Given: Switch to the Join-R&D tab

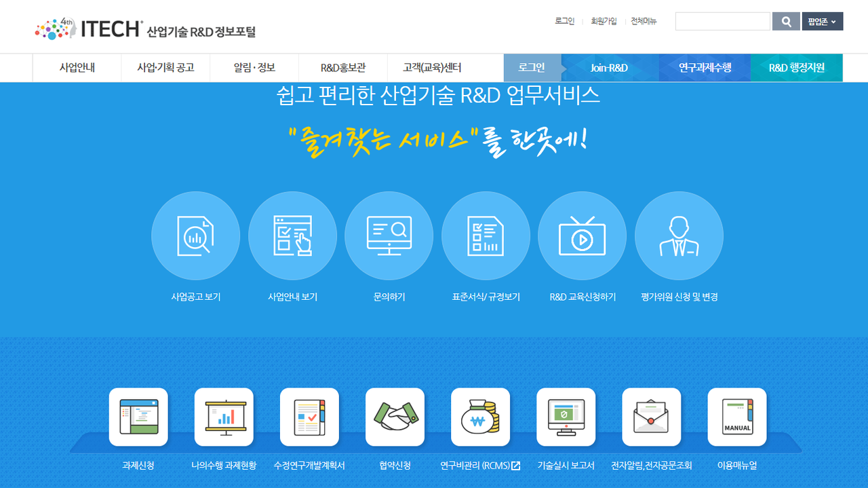Looking at the screenshot, I should click(609, 68).
